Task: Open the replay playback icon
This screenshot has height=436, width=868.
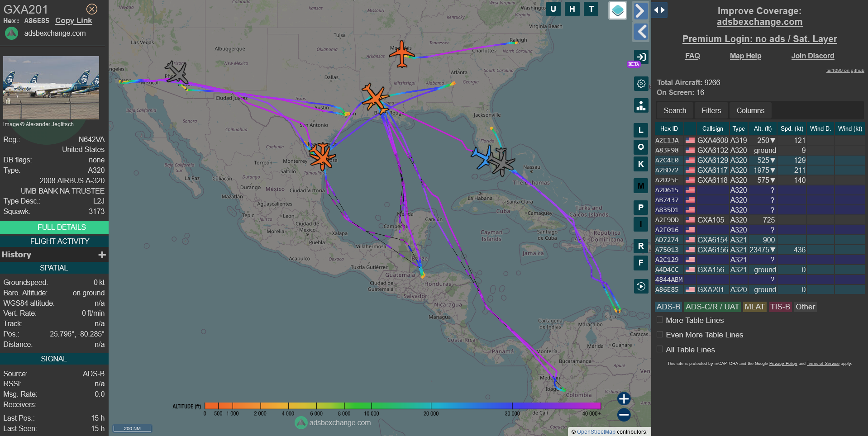Action: point(641,286)
